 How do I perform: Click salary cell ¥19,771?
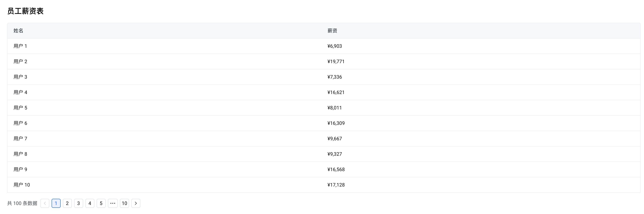coord(336,62)
